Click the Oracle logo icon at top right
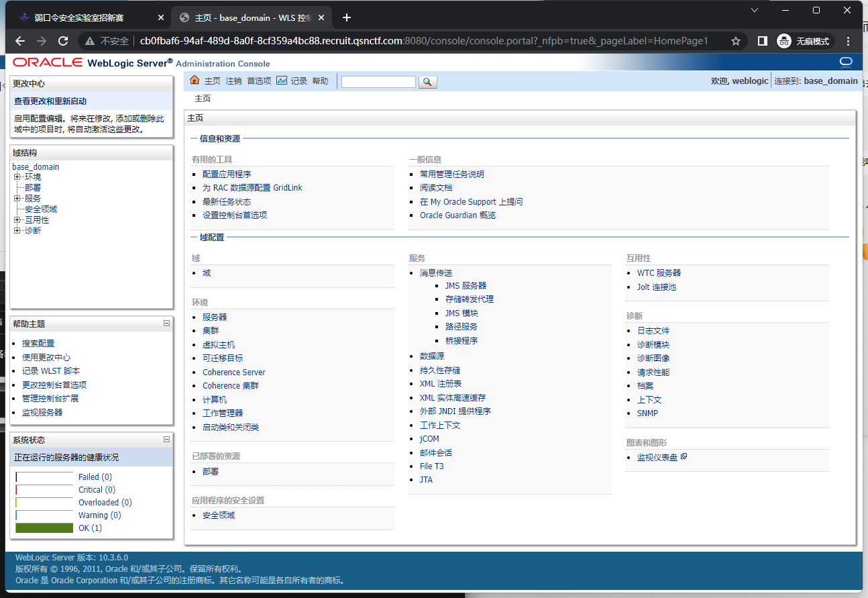The height and width of the screenshot is (598, 868). click(x=846, y=62)
